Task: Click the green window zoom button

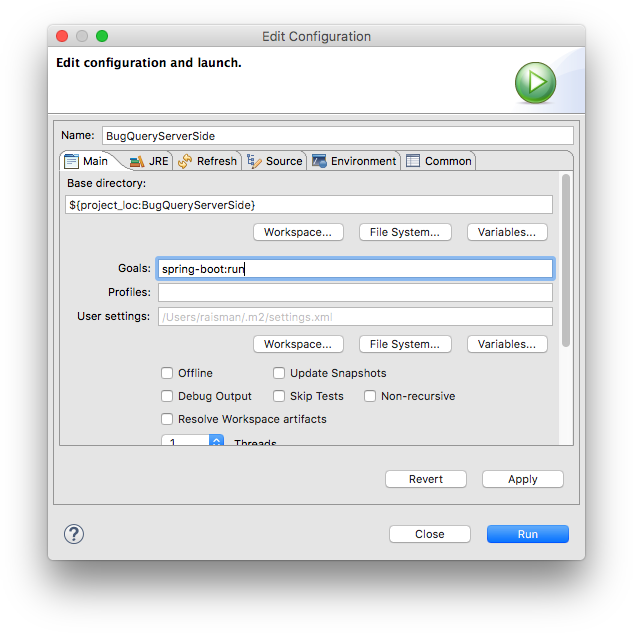Action: coord(102,36)
